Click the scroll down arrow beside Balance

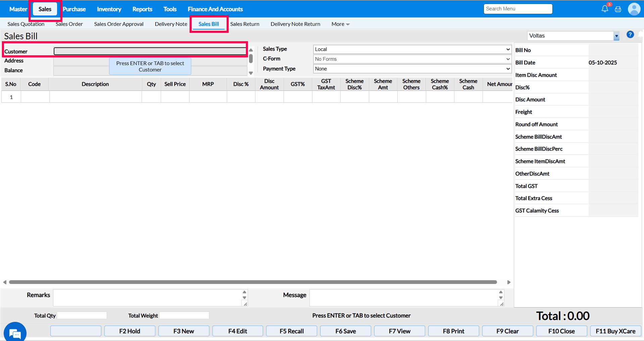[x=251, y=73]
